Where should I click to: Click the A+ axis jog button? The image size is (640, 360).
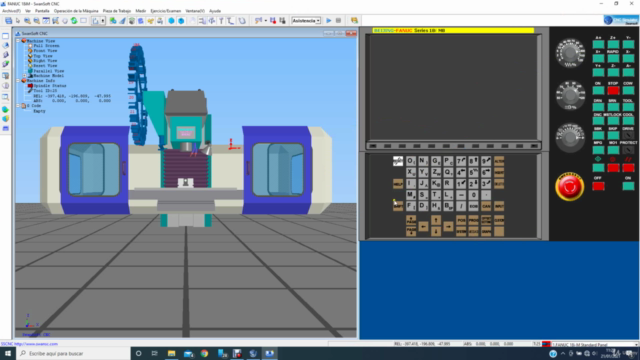click(598, 44)
